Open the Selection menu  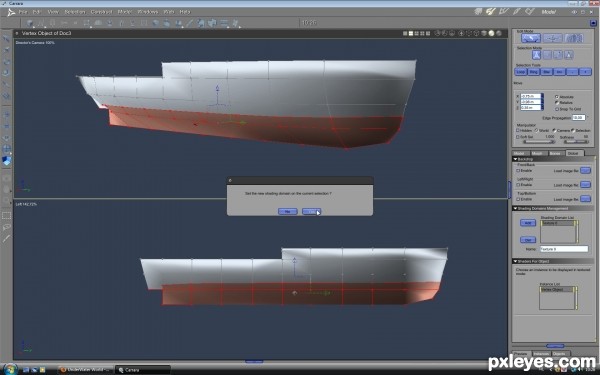(x=75, y=12)
